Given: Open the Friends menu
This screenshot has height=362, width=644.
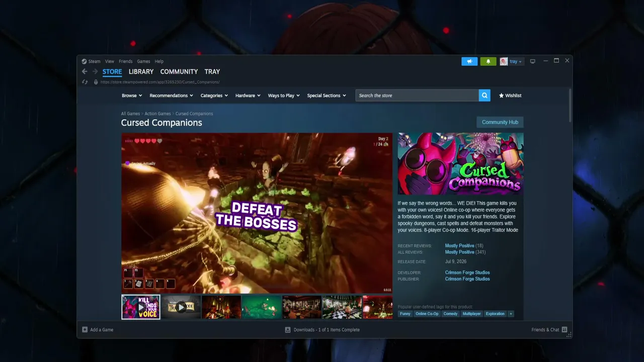Looking at the screenshot, I should point(126,61).
